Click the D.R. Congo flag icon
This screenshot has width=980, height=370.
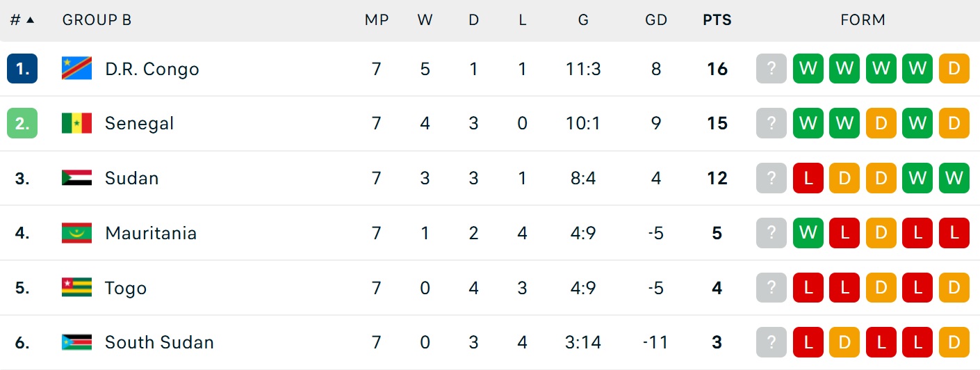[76, 69]
